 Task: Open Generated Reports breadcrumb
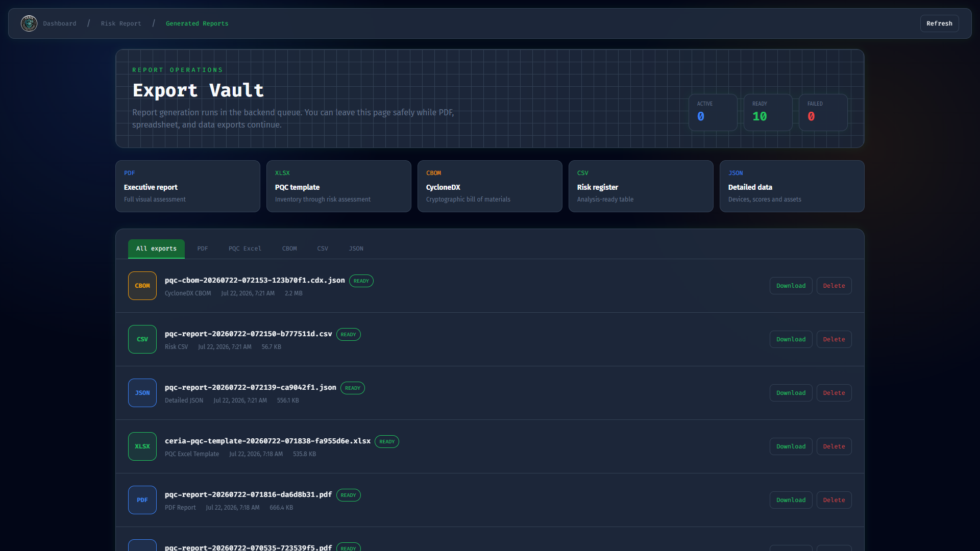pos(197,23)
